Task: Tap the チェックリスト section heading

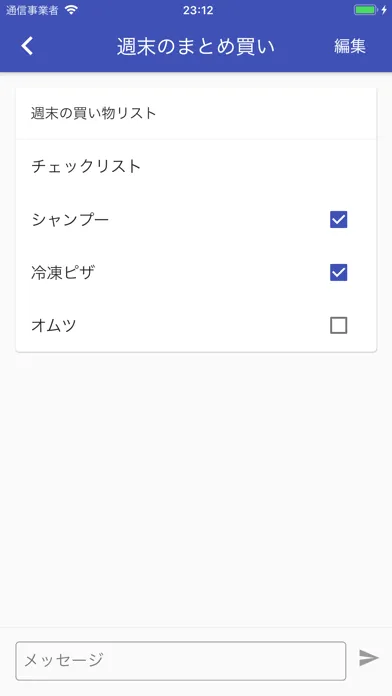Action: coord(86,166)
